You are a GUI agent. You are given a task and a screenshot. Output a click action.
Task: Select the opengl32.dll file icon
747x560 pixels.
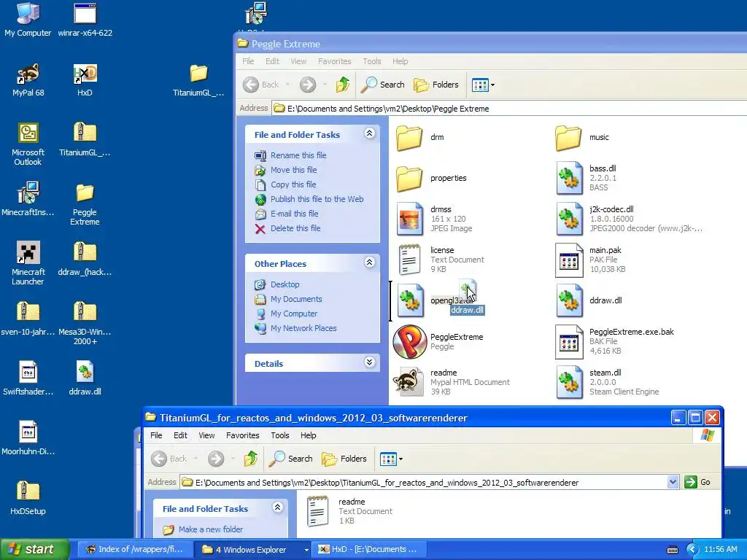[x=410, y=300]
